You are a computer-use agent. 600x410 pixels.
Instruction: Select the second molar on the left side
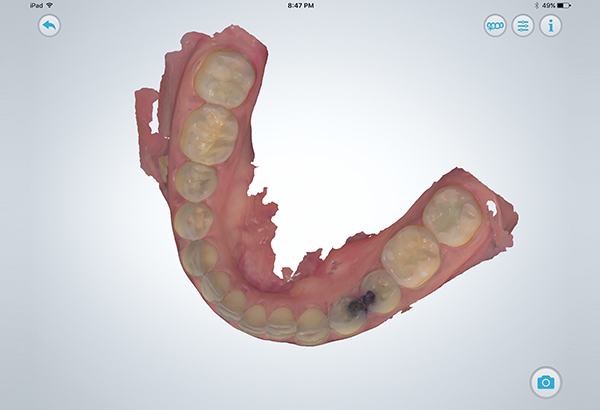210,133
